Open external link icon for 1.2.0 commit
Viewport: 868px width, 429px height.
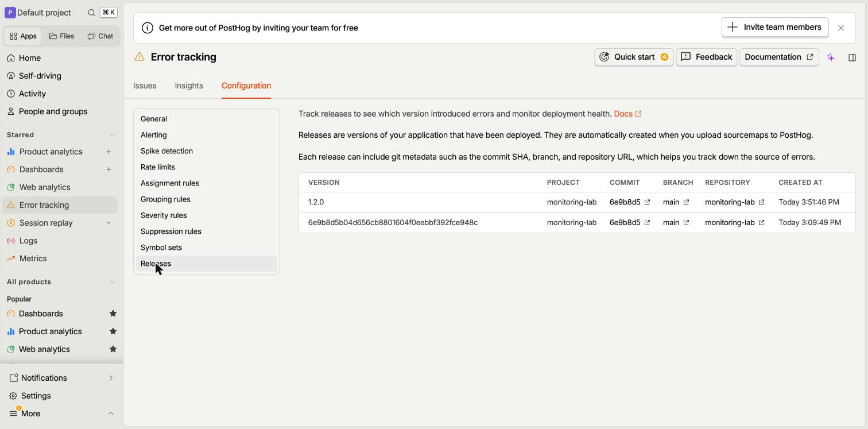[647, 202]
